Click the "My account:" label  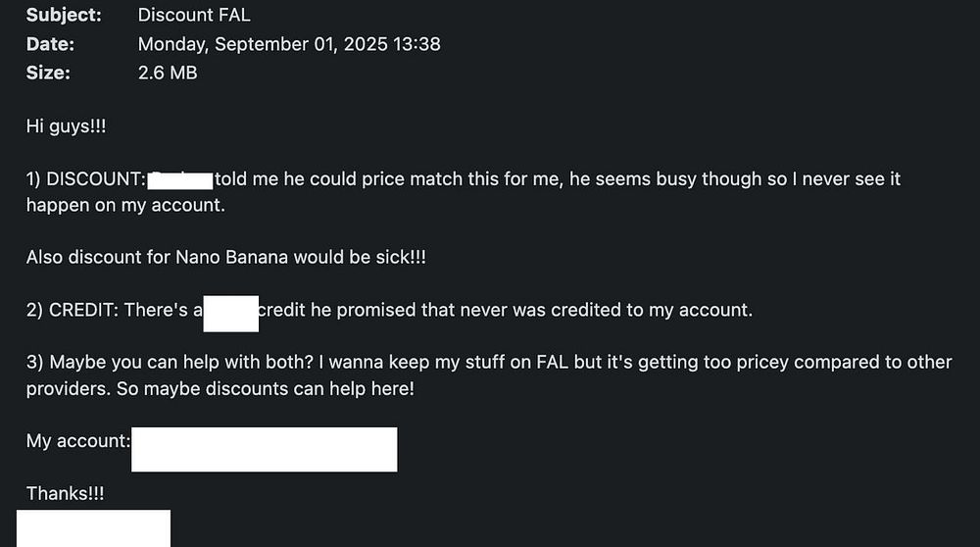(78, 442)
